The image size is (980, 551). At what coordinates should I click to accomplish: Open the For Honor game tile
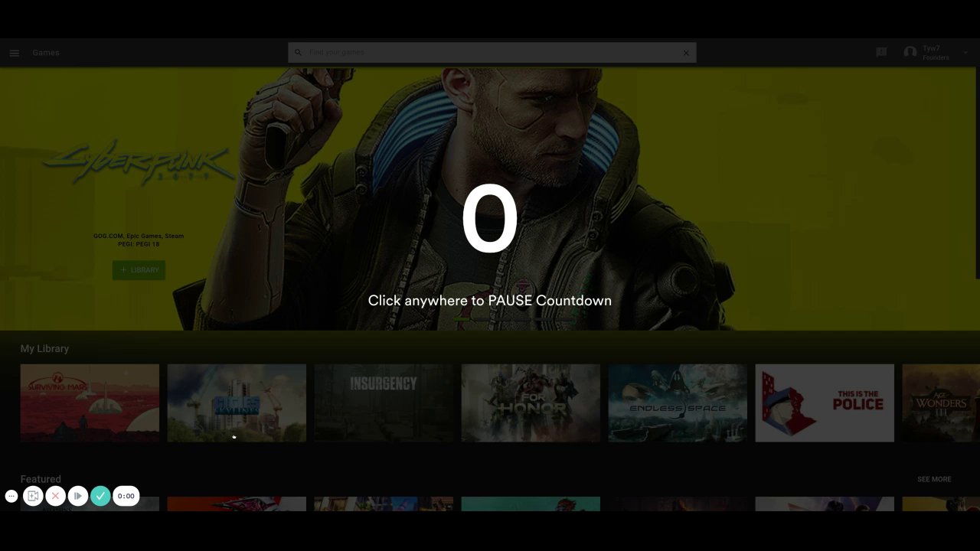(x=531, y=403)
